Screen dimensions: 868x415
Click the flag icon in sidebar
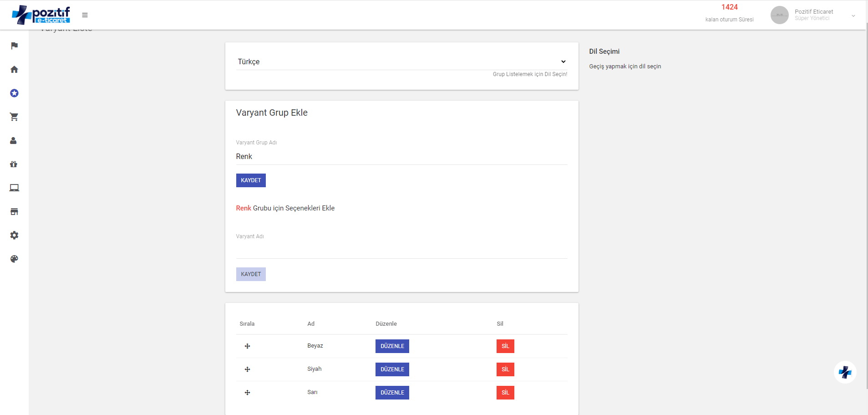point(14,46)
